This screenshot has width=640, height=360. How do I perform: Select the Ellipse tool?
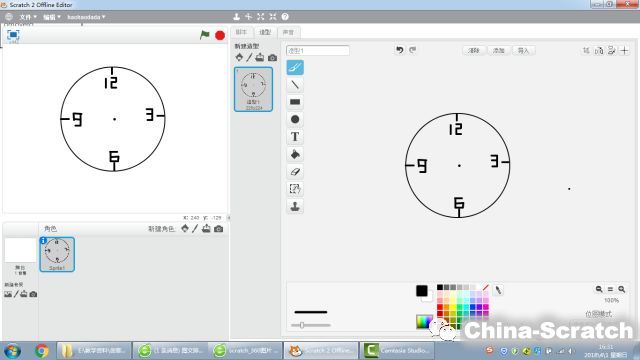pyautogui.click(x=295, y=119)
